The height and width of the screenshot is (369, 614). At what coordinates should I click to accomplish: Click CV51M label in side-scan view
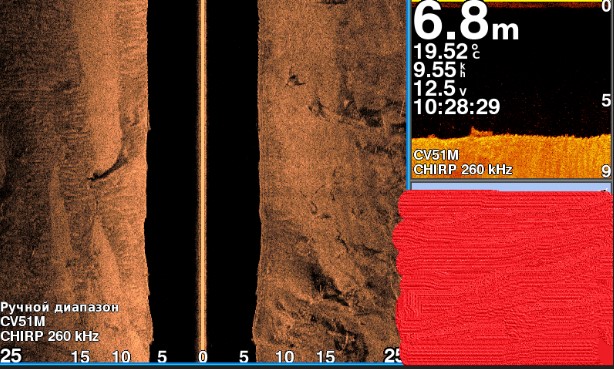click(x=23, y=322)
